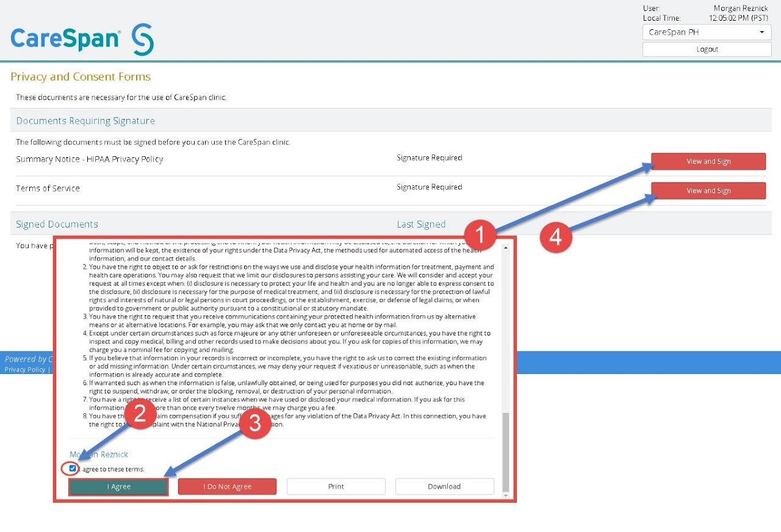Click the 'Privacy and Consent Forms' title
Viewport: 781px width, 532px height.
tap(81, 77)
